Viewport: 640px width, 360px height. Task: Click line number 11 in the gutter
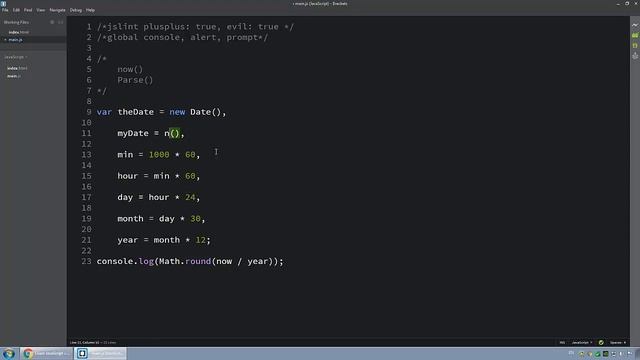(x=87, y=133)
